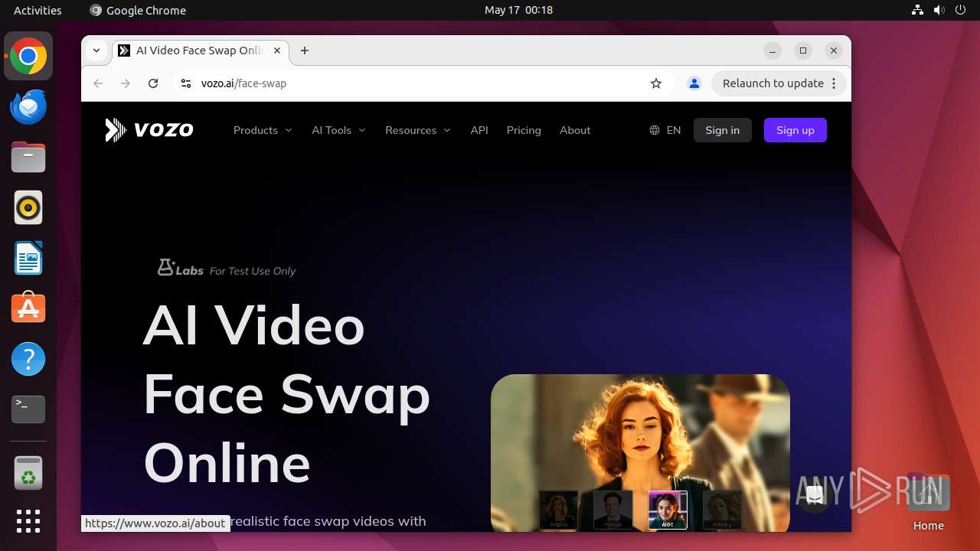
Task: Open LibreOffice Writer from the dock
Action: click(28, 258)
